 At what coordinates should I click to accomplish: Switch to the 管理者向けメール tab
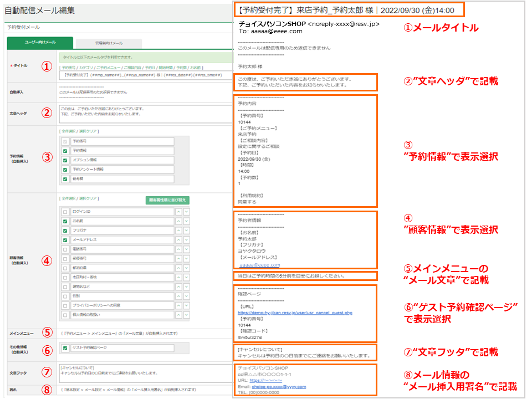point(109,43)
